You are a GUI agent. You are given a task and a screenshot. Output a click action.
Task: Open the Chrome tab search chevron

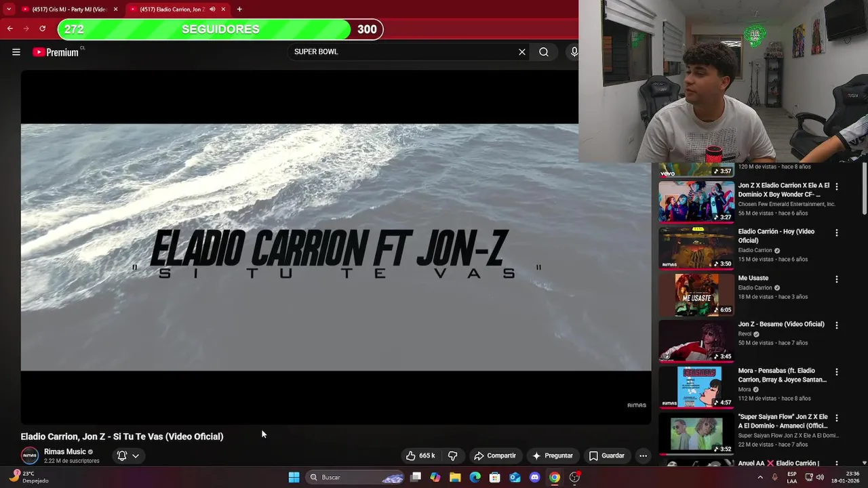click(x=8, y=9)
